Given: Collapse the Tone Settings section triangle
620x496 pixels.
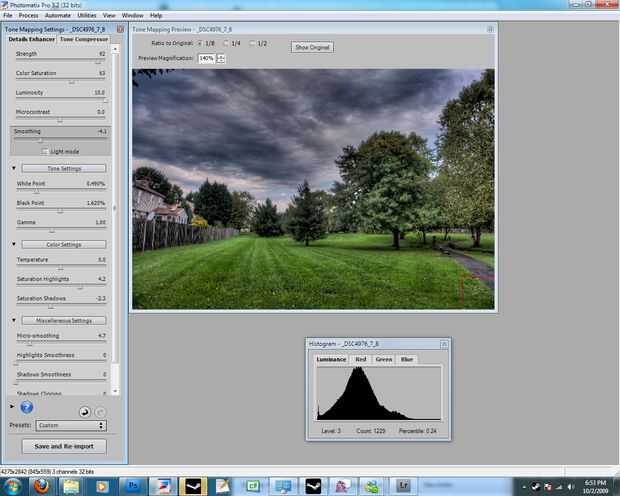Looking at the screenshot, I should (14, 168).
